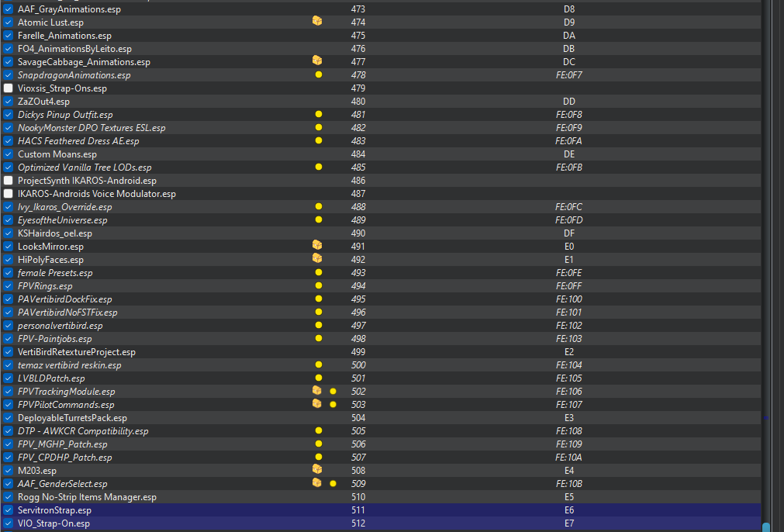Viewport: 784px width, 532px height.
Task: Click the yellow dot for temaz vertibird reskin.esp
Action: 319,365
